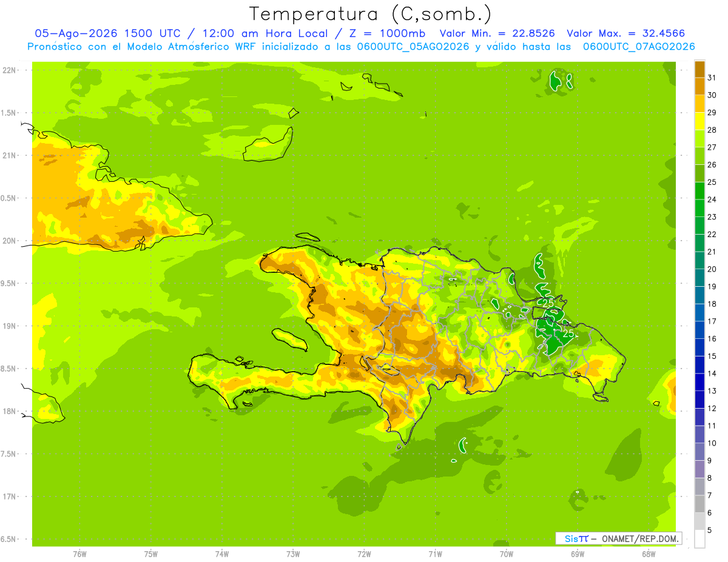Image resolution: width=728 pixels, height=562 pixels.
Task: Click the "22N" latitude axis label
Action: [10, 70]
